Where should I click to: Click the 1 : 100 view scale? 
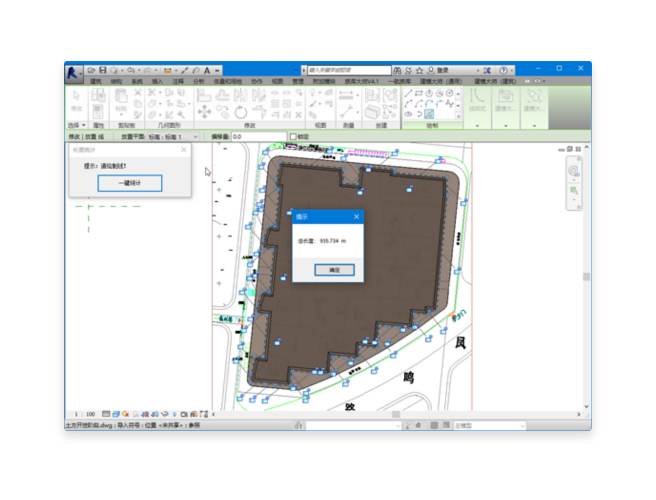[x=85, y=414]
